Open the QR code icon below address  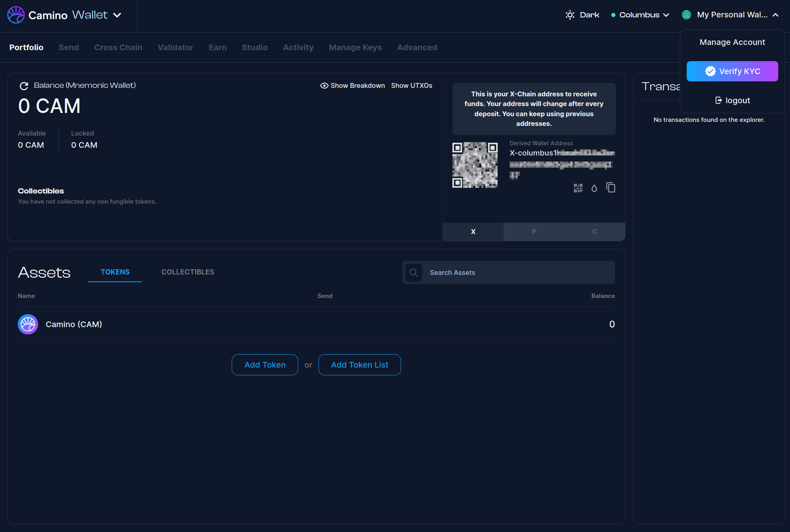click(x=578, y=188)
